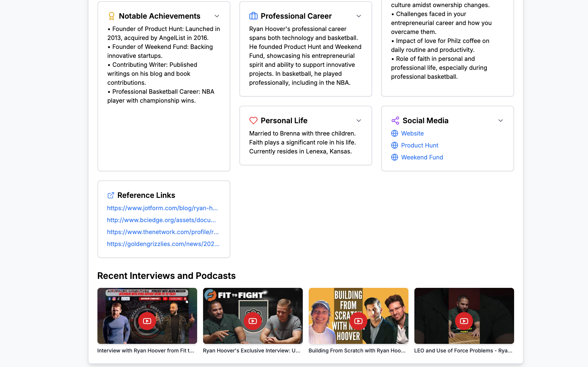Open the 'Ryan Hoover's Exclusive Interview' title
Viewport: 588px width, 367px height.
point(252,351)
